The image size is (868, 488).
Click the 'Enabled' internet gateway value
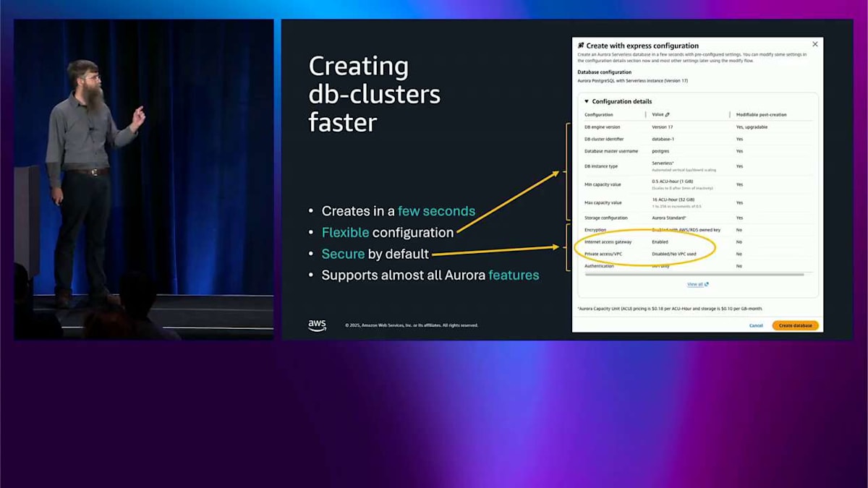pos(660,242)
